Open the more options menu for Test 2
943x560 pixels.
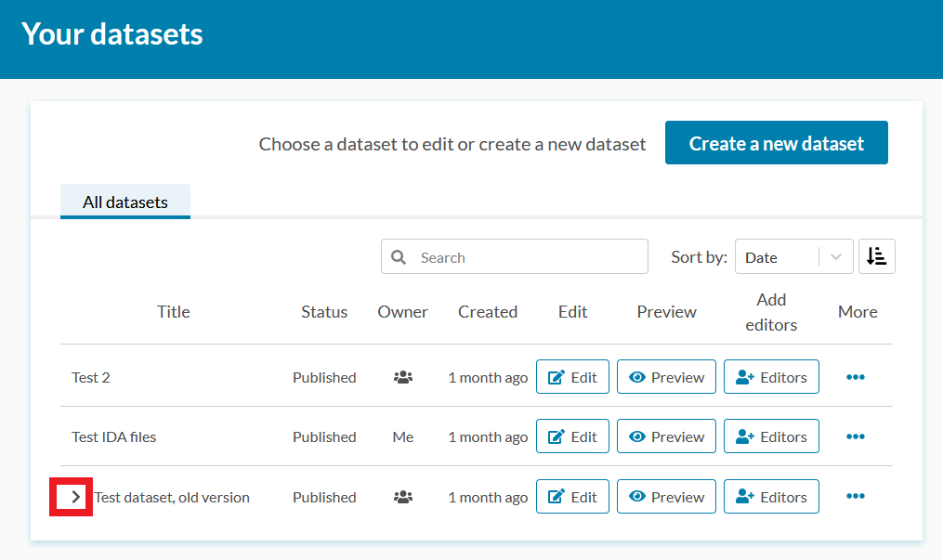pos(855,377)
